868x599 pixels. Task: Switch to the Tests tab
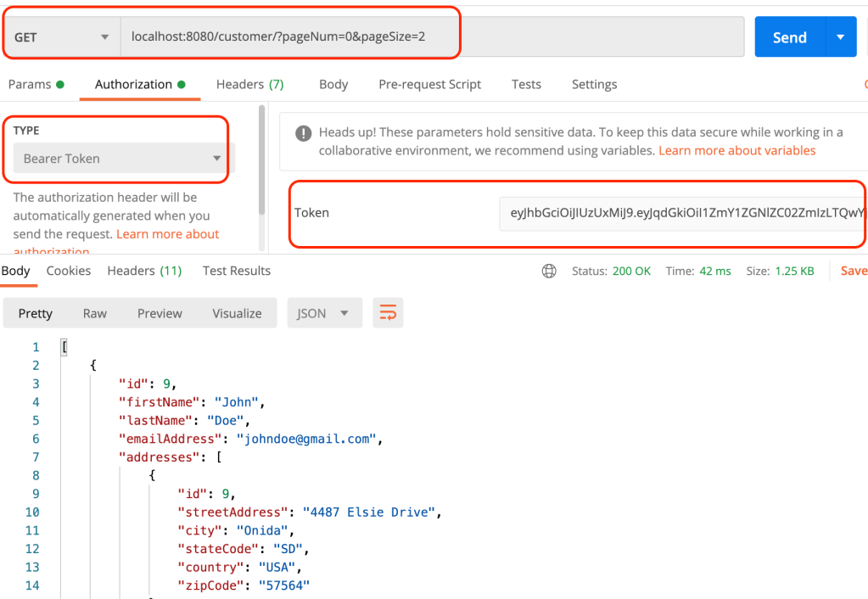[x=526, y=84]
